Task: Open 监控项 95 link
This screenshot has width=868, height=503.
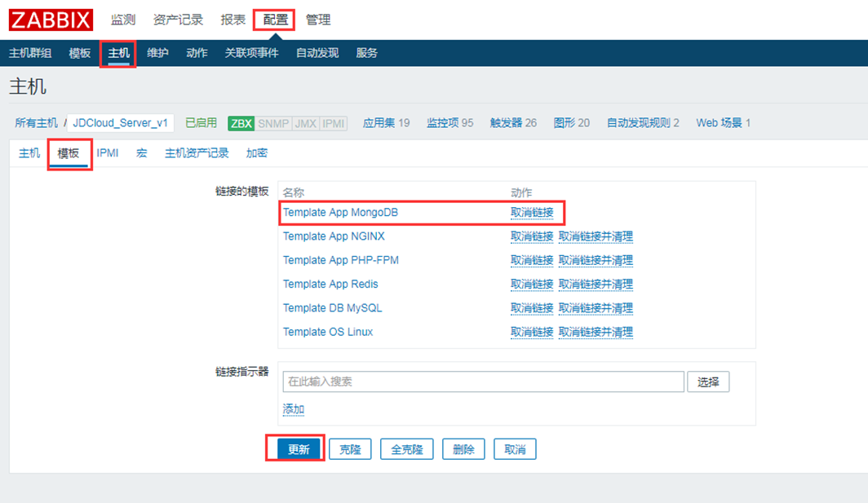Action: tap(450, 123)
